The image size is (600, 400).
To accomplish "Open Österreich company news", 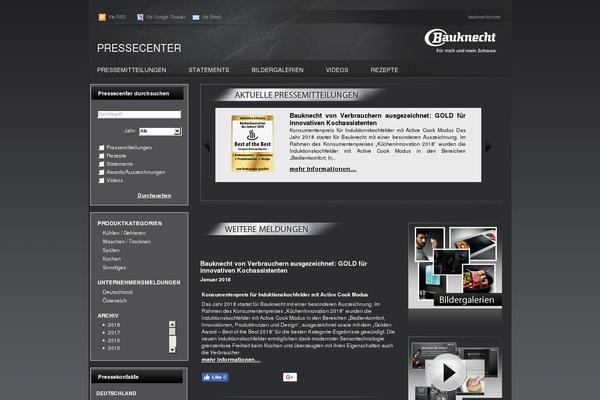I will [114, 301].
